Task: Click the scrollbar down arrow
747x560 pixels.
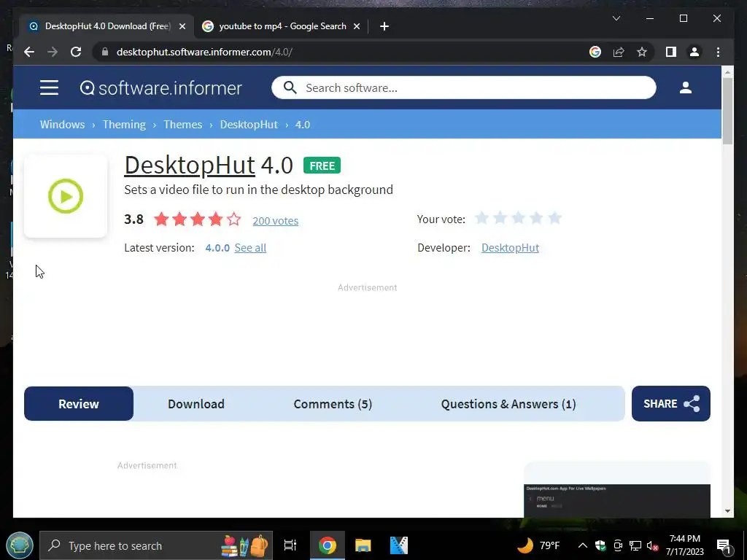Action: pyautogui.click(x=727, y=511)
